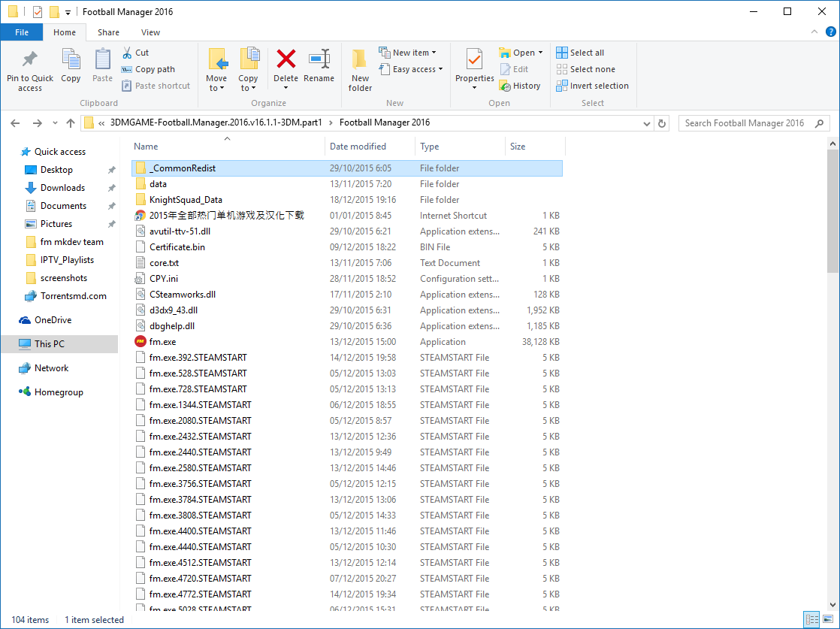Select This PC in navigation pane
Image resolution: width=840 pixels, height=629 pixels.
coord(59,344)
